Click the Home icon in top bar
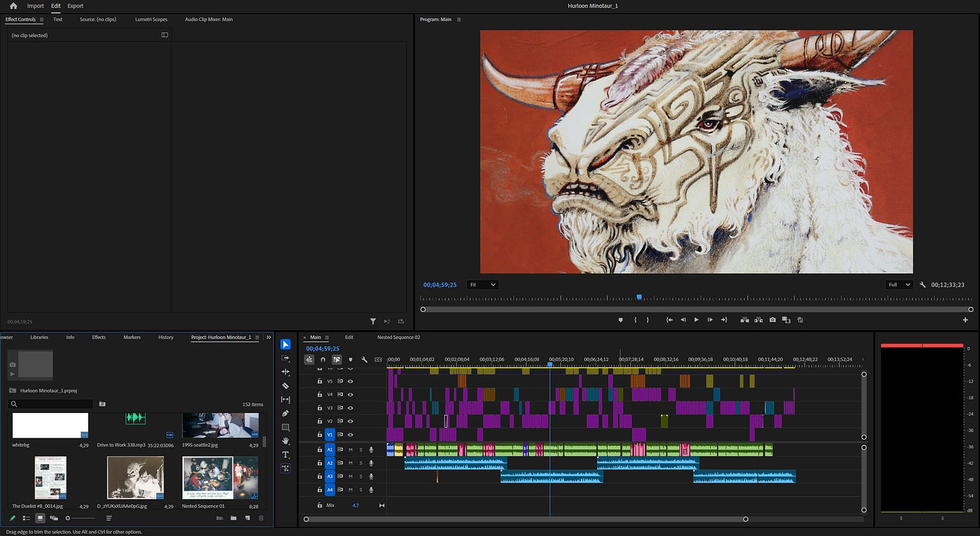Screen dimensions: 980x536 point(13,6)
